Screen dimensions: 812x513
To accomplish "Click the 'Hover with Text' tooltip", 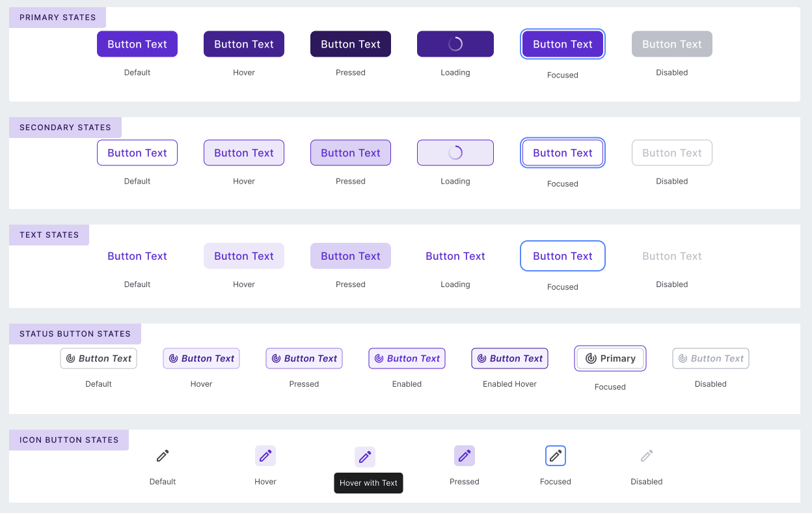I will [368, 483].
